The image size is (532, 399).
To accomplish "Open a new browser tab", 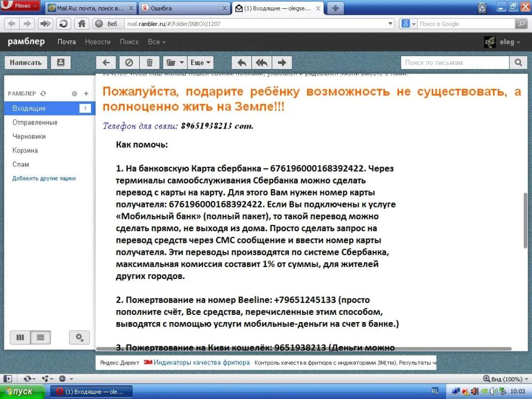I will pyautogui.click(x=335, y=8).
